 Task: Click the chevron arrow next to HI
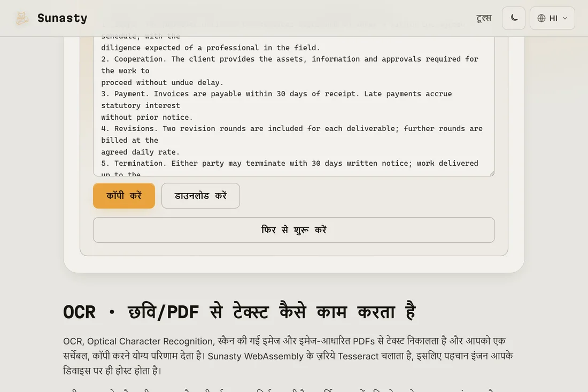coord(565,18)
